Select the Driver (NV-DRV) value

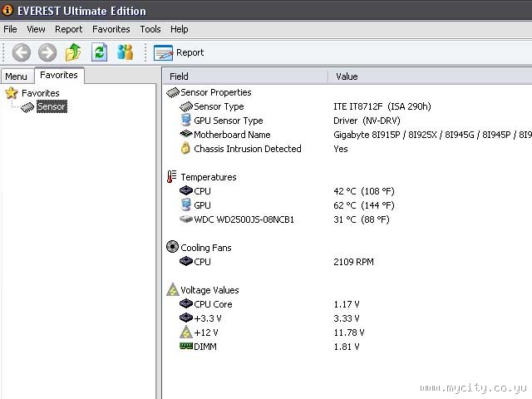coord(367,121)
